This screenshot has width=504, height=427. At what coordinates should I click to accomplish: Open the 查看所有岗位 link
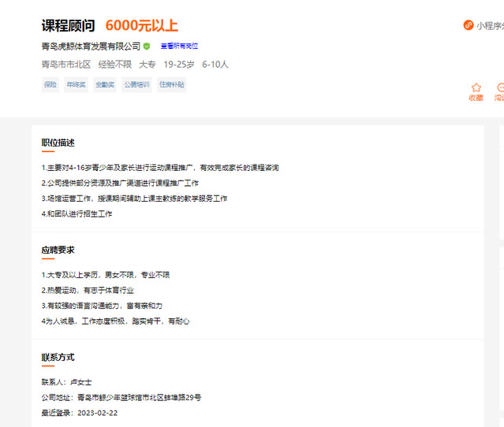click(x=179, y=46)
